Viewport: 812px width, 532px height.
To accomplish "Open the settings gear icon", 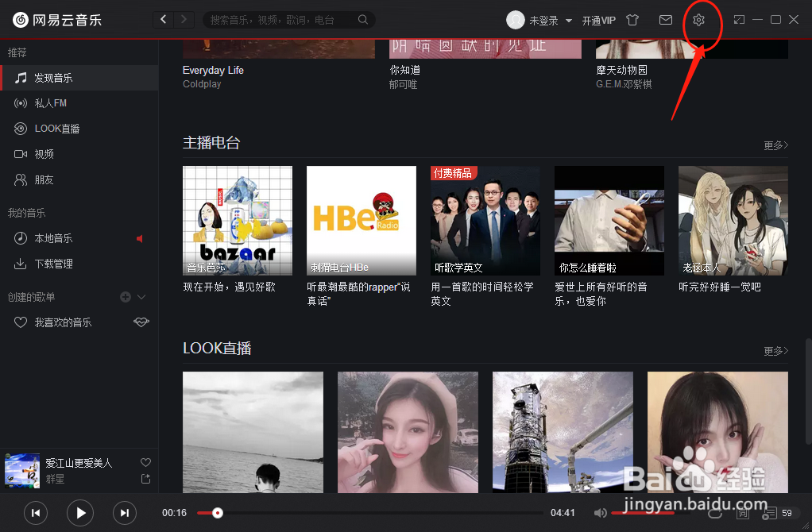I will [699, 20].
